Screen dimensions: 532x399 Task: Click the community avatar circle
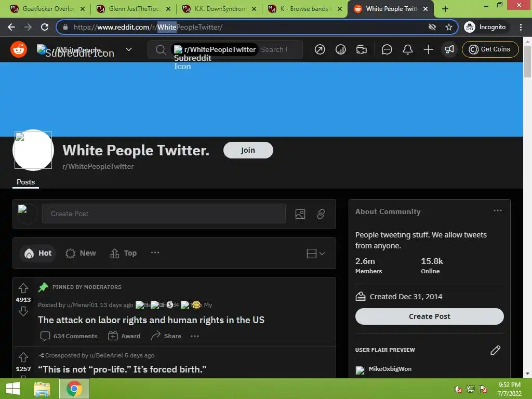coord(33,150)
